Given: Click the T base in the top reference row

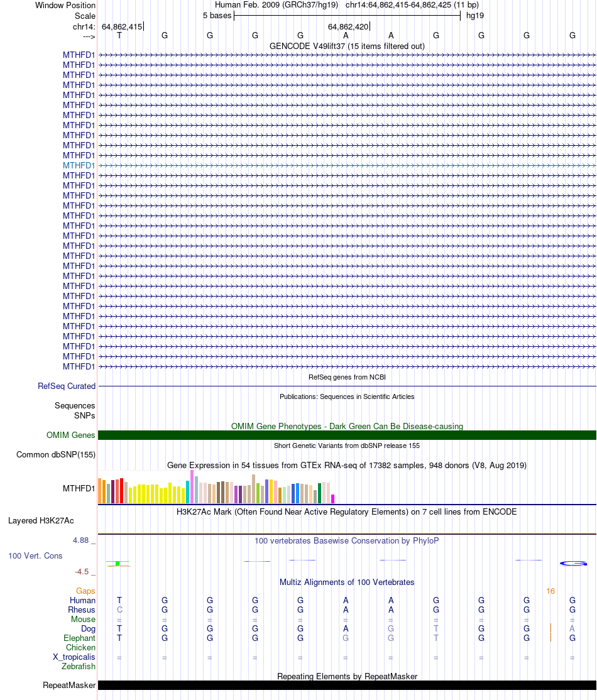Looking at the screenshot, I should point(119,35).
